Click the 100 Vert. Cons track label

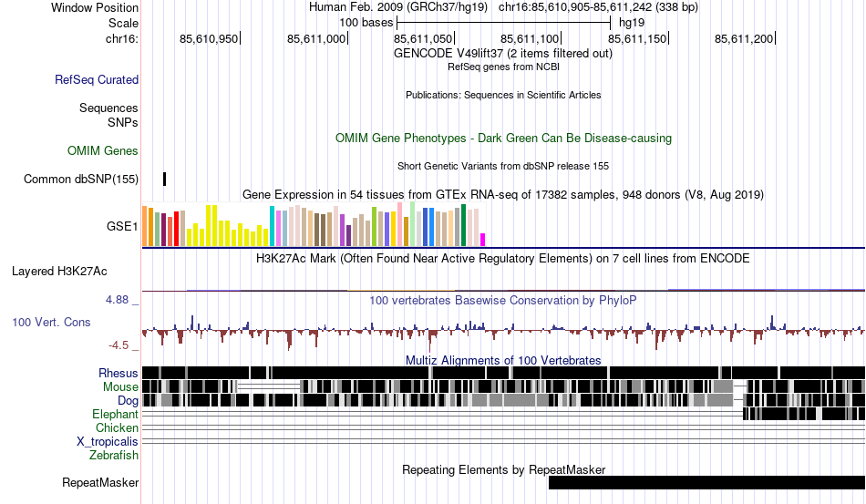click(x=51, y=322)
